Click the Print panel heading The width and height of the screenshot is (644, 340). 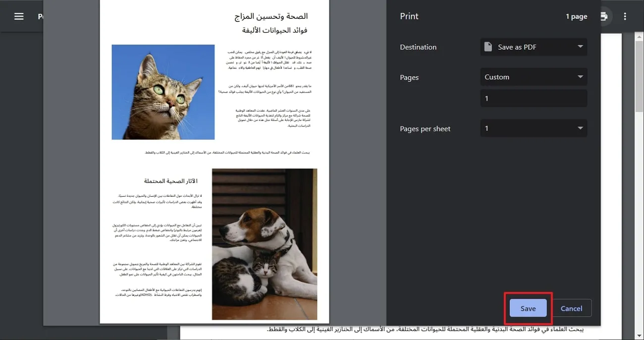click(409, 16)
